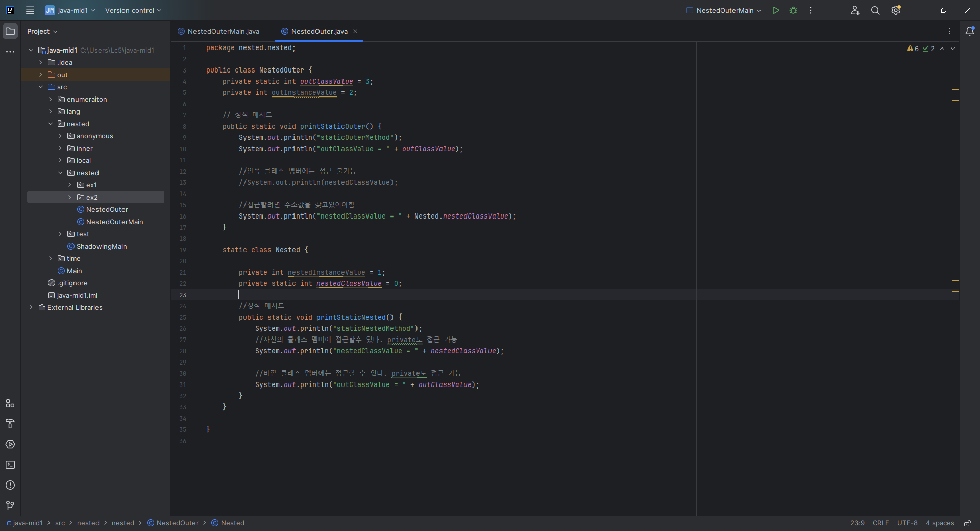Click Nested breadcrumb in navigation bar

pyautogui.click(x=228, y=523)
